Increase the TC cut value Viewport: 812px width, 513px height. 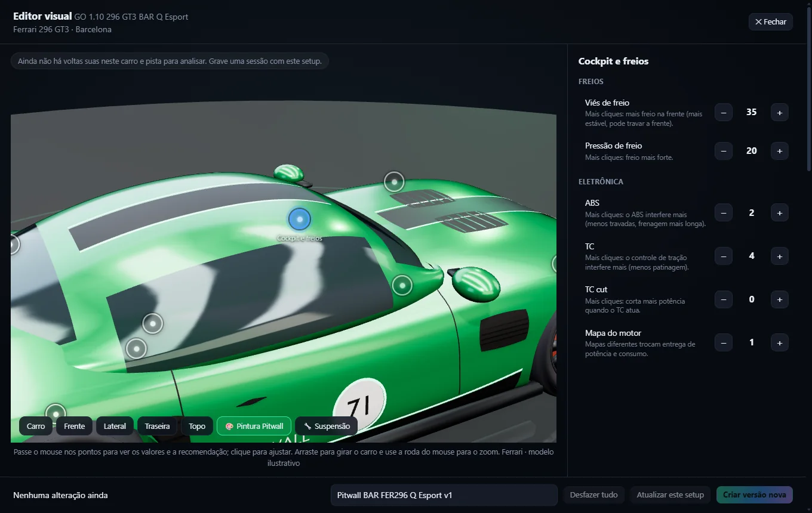point(780,299)
